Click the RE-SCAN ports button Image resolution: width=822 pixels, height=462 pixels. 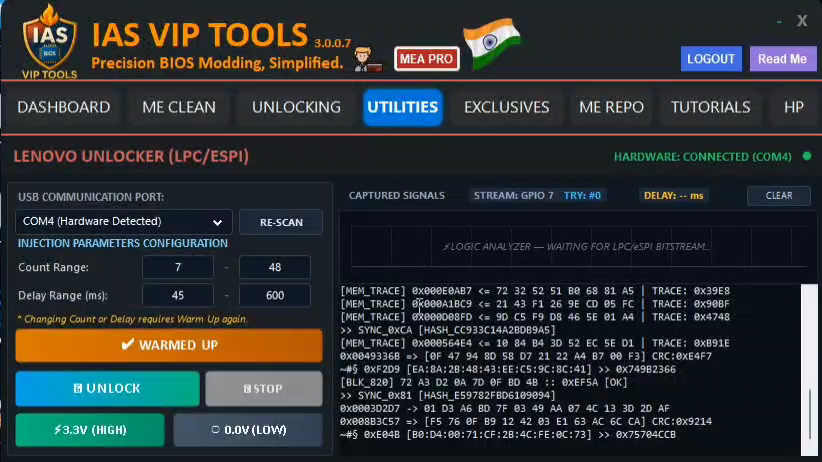(281, 222)
